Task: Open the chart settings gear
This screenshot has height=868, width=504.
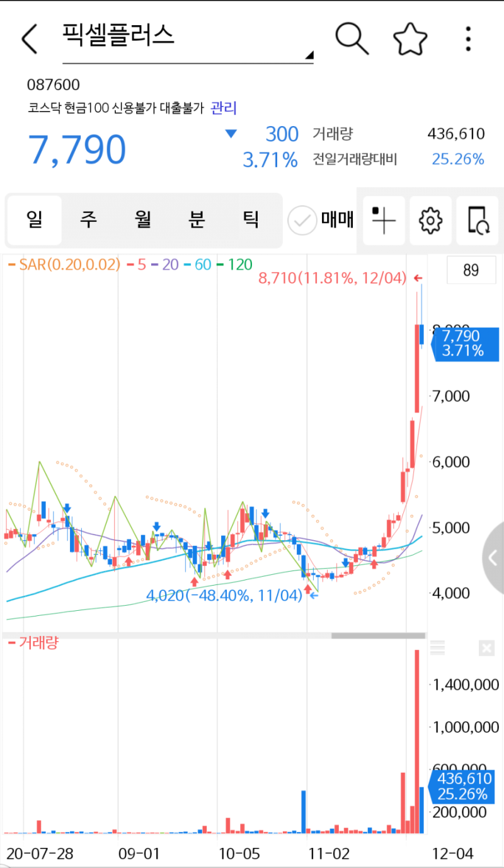Action: tap(430, 221)
